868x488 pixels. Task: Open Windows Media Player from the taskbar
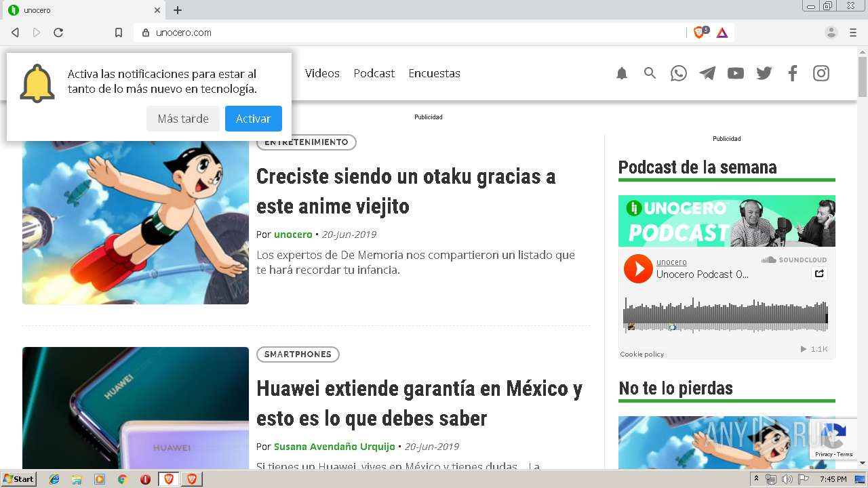[100, 479]
